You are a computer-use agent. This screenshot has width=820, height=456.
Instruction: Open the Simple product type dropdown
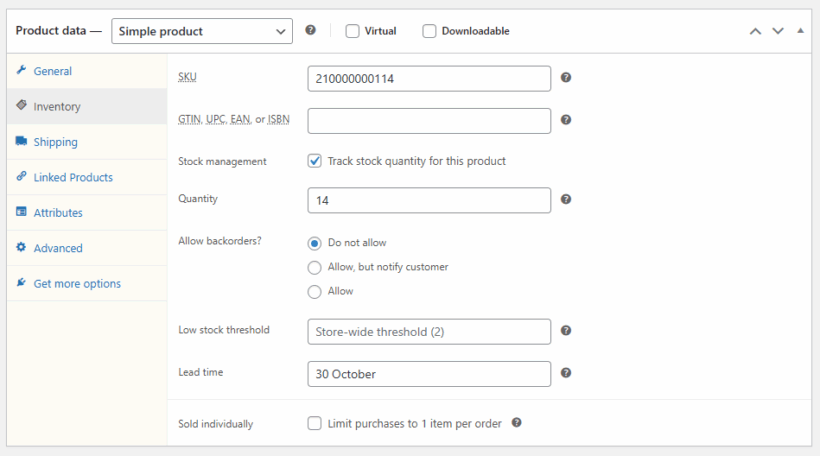click(202, 31)
